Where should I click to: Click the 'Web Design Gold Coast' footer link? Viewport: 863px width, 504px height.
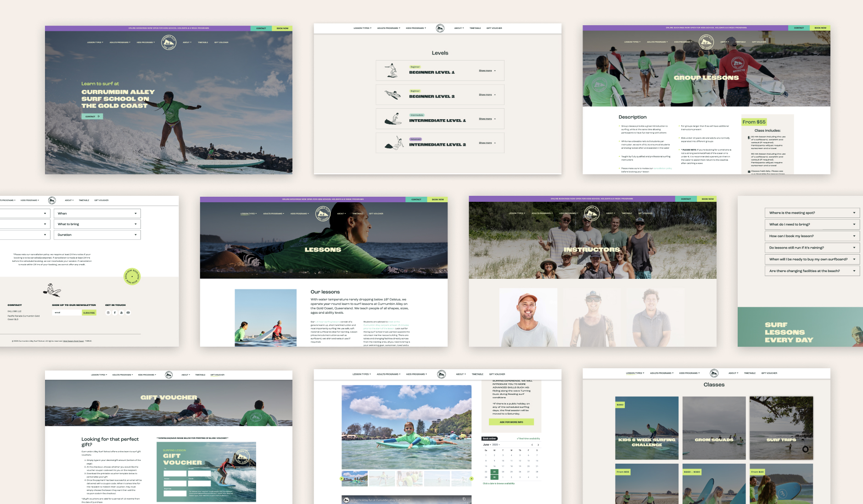click(x=73, y=341)
